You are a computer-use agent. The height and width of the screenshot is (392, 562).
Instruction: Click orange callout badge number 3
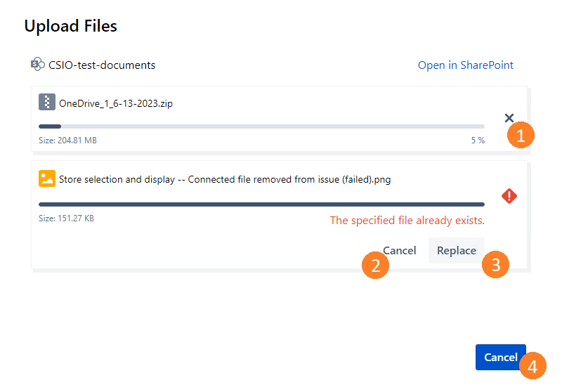(x=496, y=265)
